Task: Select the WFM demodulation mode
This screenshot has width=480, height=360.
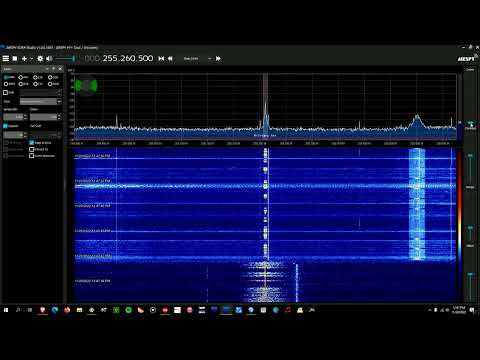Action: click(9, 84)
